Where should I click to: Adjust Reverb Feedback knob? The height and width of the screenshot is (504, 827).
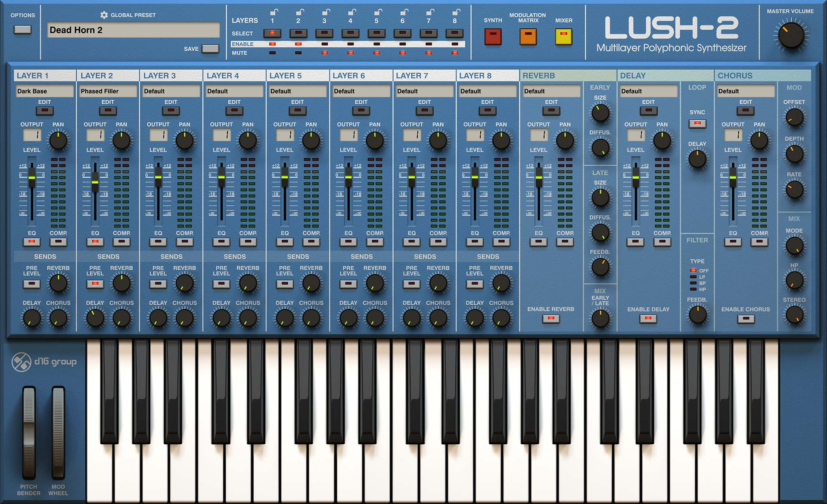pyautogui.click(x=600, y=267)
